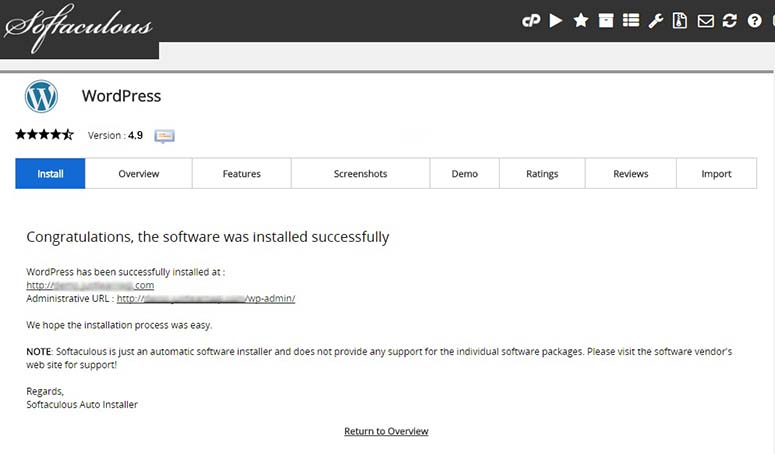Click the wrench settings icon

click(x=656, y=20)
